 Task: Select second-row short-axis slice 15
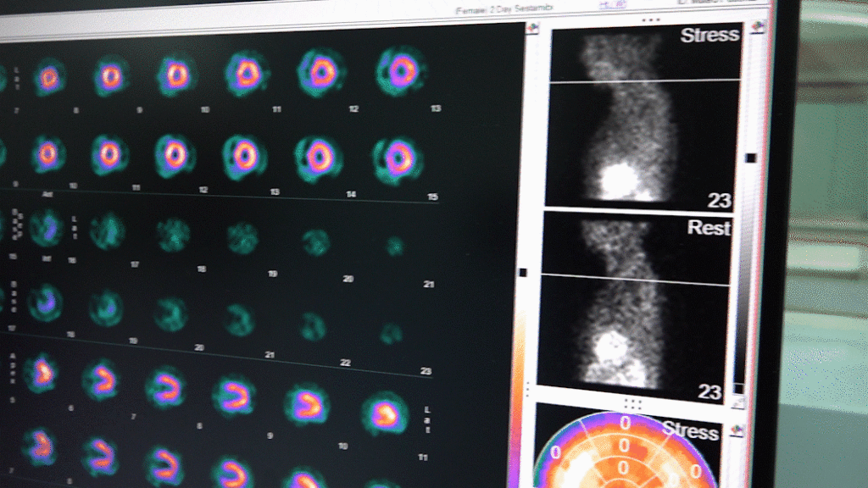(x=398, y=160)
